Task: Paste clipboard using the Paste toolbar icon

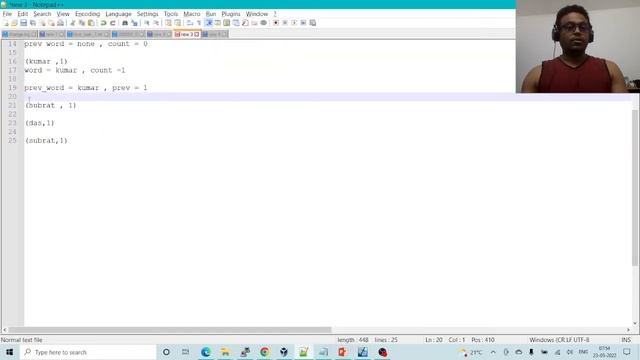Action: [x=91, y=23]
